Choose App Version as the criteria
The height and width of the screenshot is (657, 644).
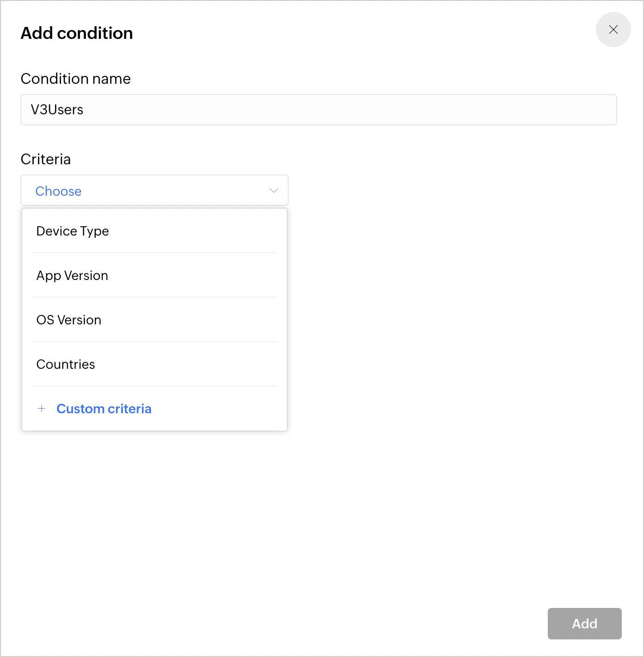coord(72,275)
